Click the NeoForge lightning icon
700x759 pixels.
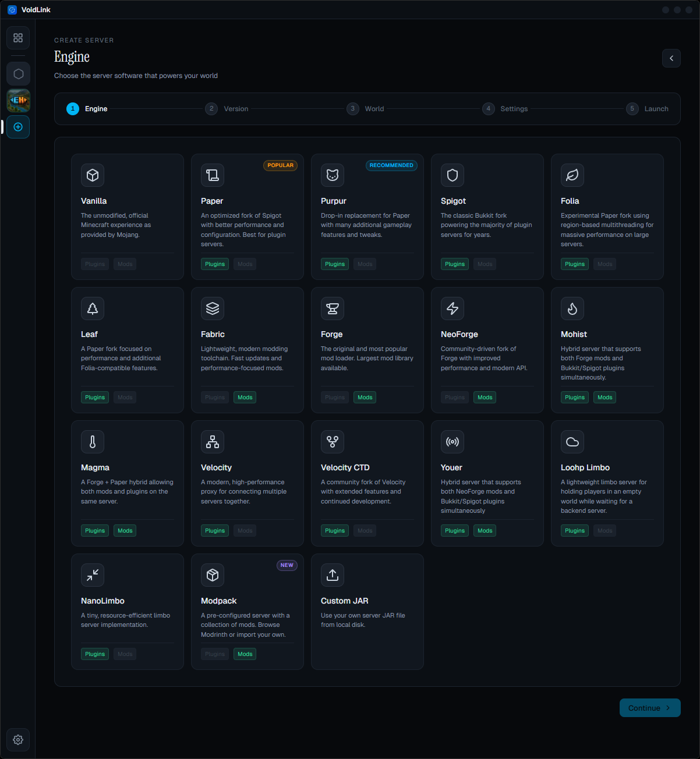point(452,308)
